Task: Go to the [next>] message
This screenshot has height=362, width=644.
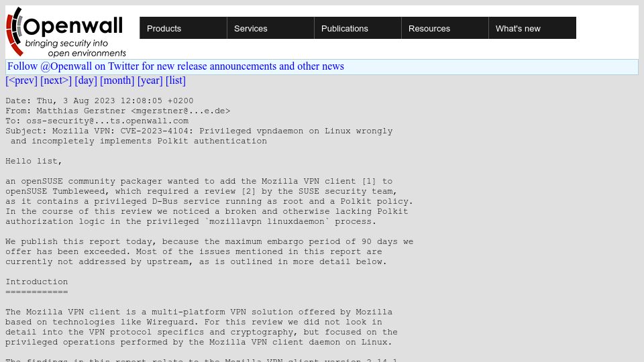Action: point(56,80)
